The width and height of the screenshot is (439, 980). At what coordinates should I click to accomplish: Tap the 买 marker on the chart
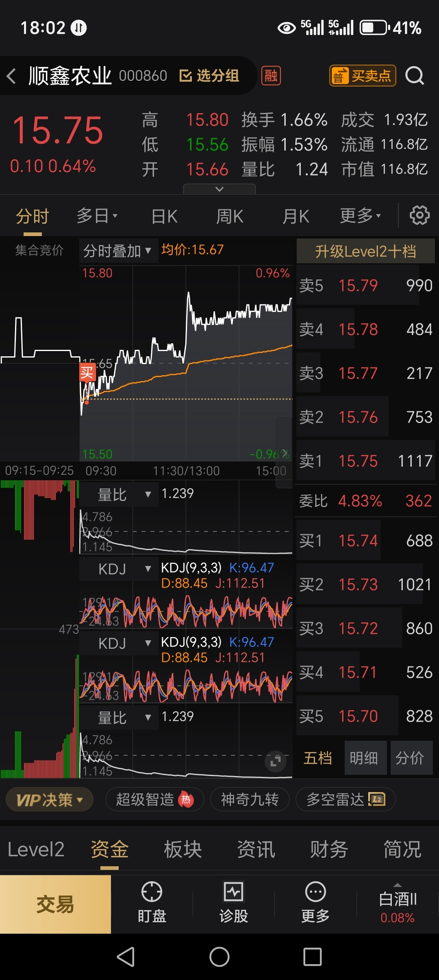pyautogui.click(x=87, y=373)
